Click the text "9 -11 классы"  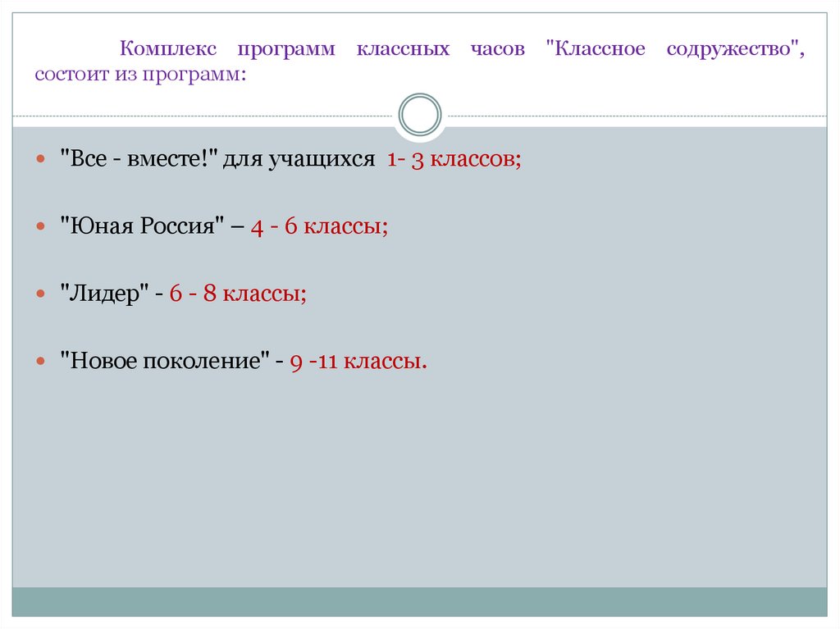358,359
